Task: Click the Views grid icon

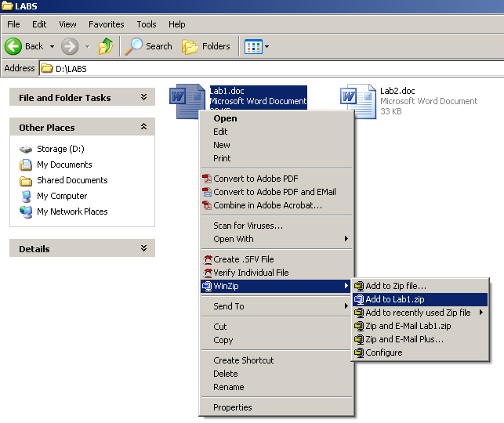Action: coord(253,46)
